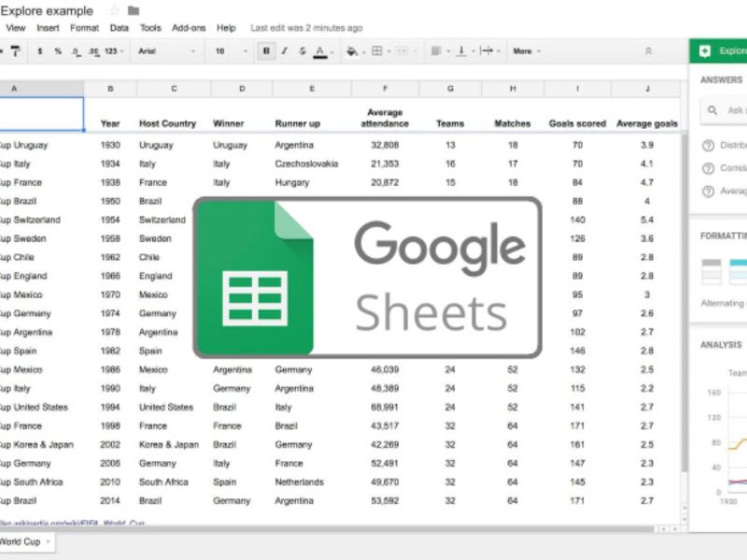Click the question icon beside Correla
This screenshot has width=747, height=560.
709,168
